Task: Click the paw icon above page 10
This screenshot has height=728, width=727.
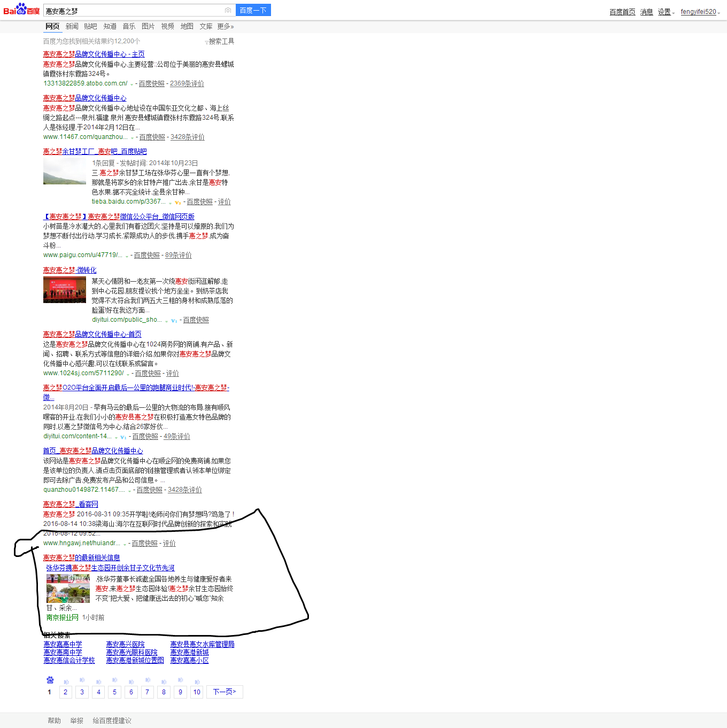Action: (x=197, y=682)
